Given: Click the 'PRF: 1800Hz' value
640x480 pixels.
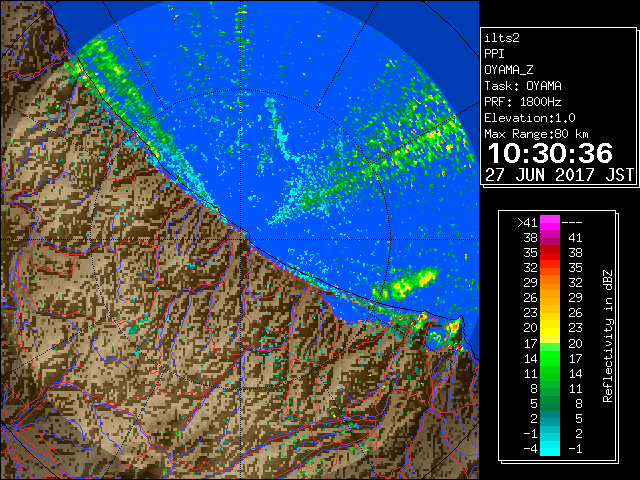Looking at the screenshot, I should pyautogui.click(x=523, y=102).
